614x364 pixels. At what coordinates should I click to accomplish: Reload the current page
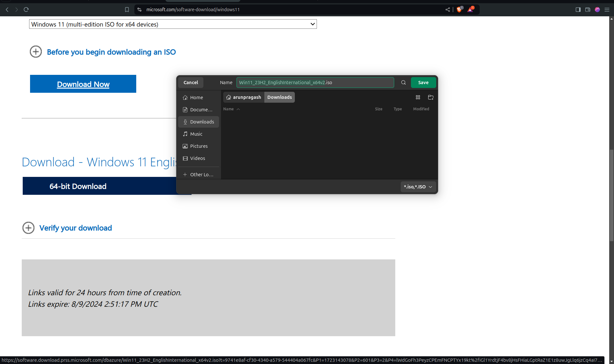click(26, 10)
